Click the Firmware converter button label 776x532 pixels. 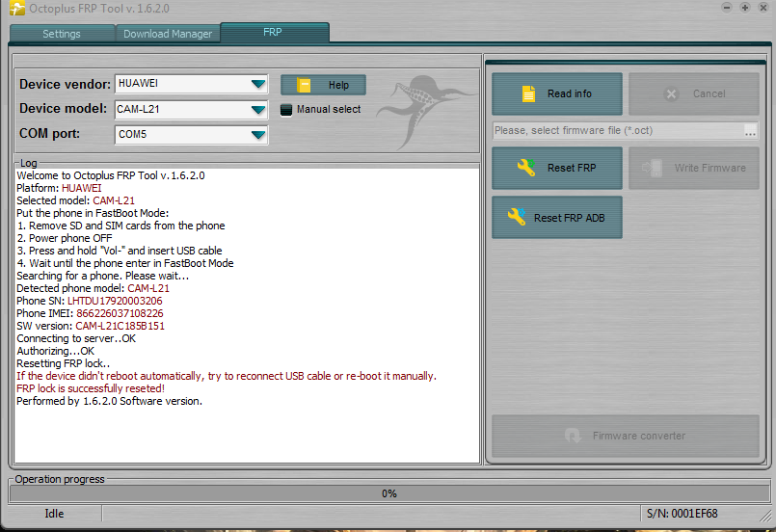tap(639, 436)
